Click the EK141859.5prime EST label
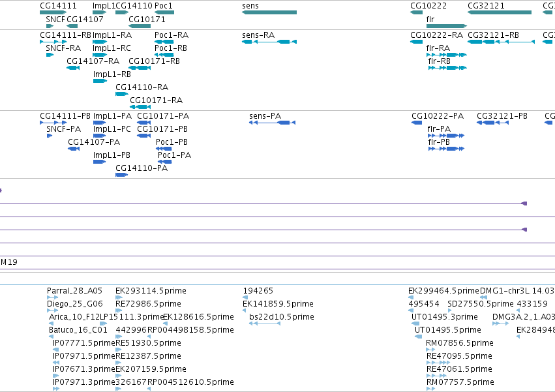Screen dimensions: 555x392 (278, 304)
